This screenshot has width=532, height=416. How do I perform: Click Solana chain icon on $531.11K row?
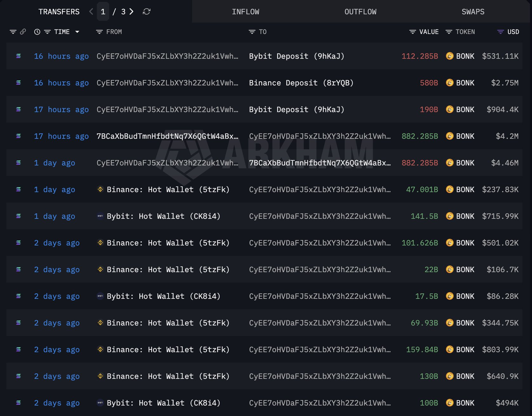[18, 56]
